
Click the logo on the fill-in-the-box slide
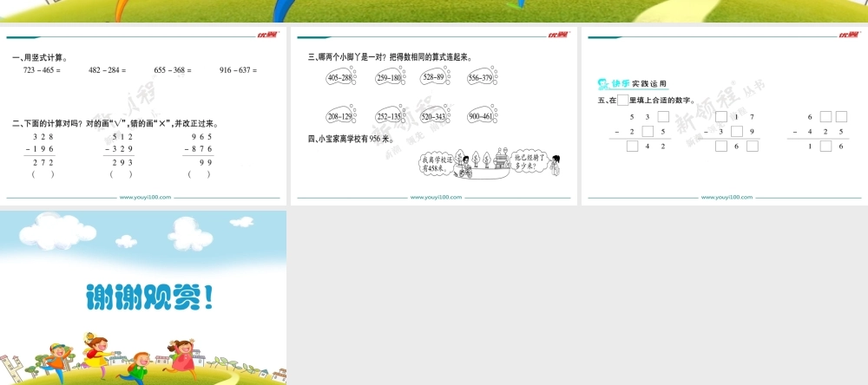click(848, 35)
